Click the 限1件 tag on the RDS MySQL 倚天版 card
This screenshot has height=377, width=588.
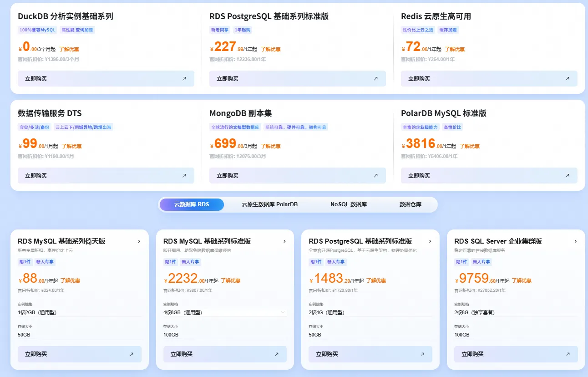point(25,262)
